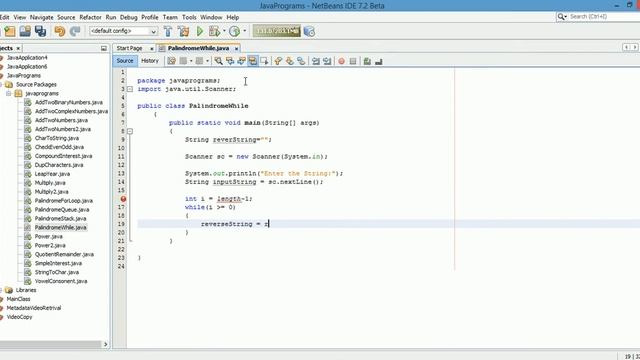Click the Uncomment icon at toolbar end
The width and height of the screenshot is (640, 360).
pos(379,61)
